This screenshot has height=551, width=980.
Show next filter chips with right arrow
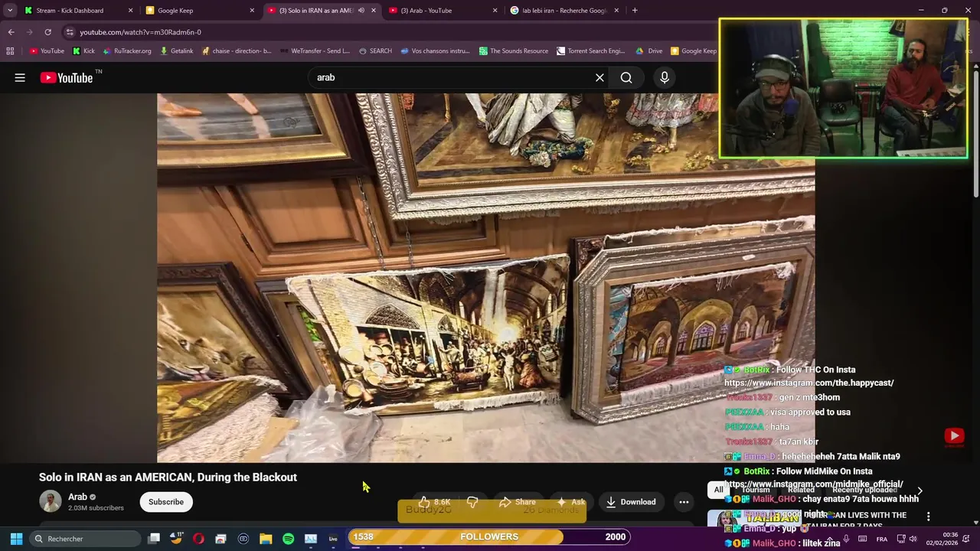coord(920,491)
